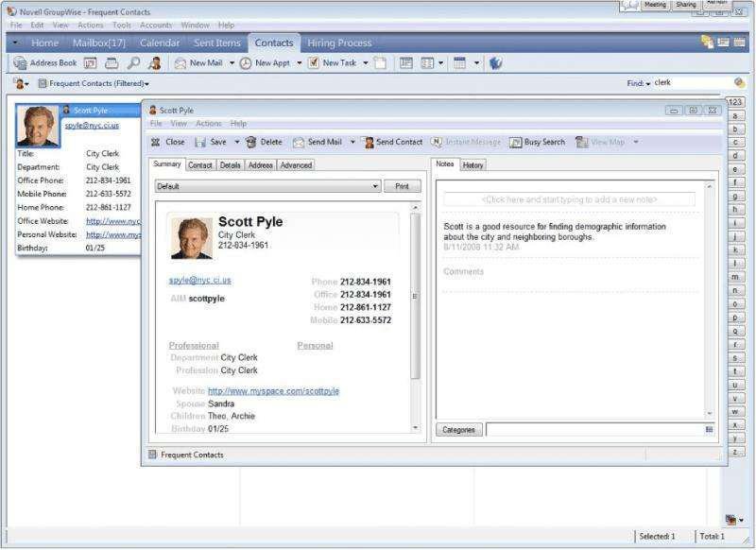Open the myspace.com/scottpyle website link
This screenshot has width=756, height=550.
coord(273,391)
